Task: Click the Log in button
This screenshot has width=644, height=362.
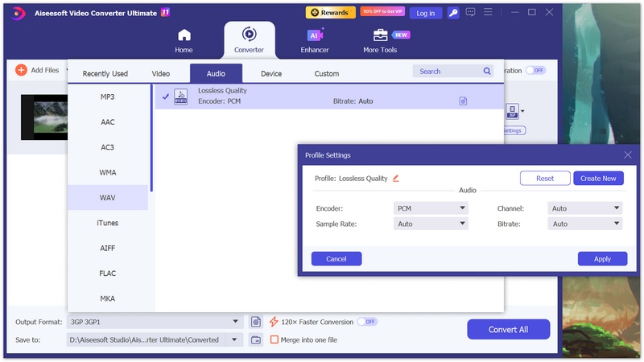Action: pyautogui.click(x=426, y=13)
